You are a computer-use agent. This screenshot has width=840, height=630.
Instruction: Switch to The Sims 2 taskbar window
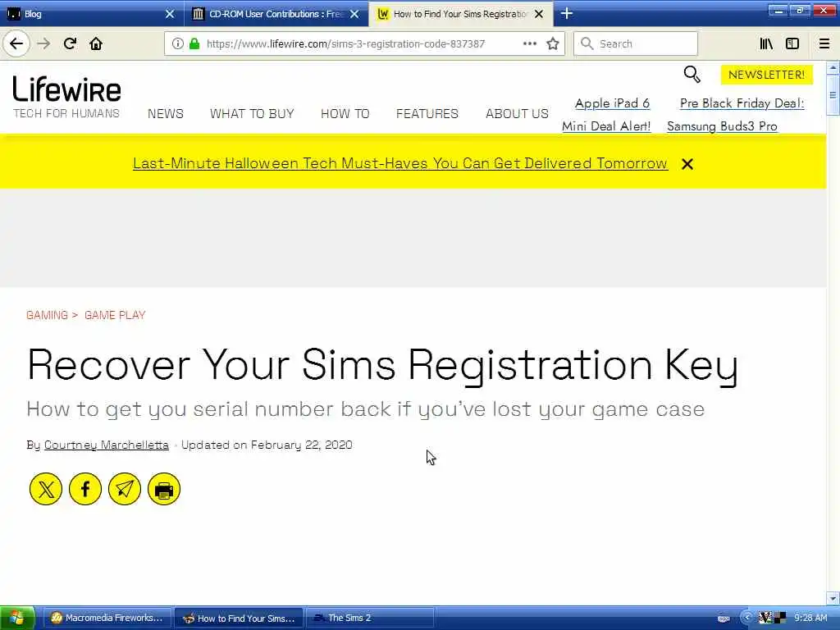[370, 618]
